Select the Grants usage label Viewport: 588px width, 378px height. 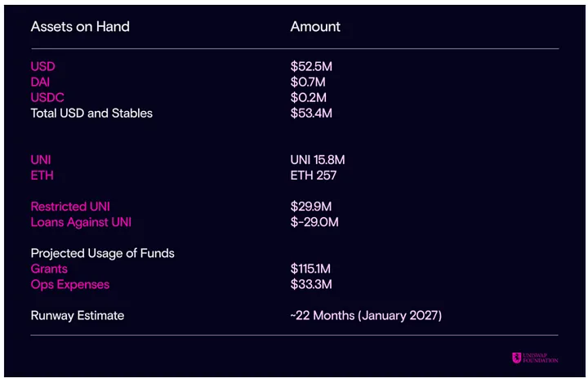point(49,269)
